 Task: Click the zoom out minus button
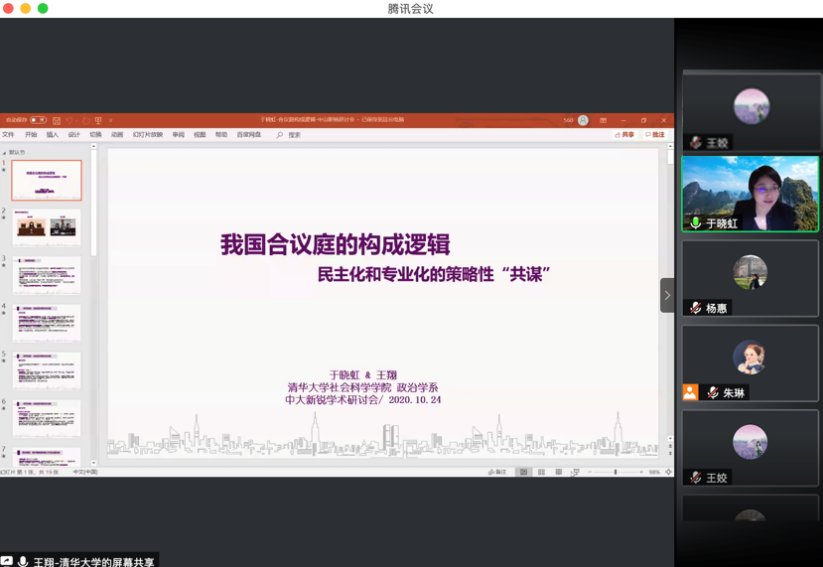[x=589, y=472]
